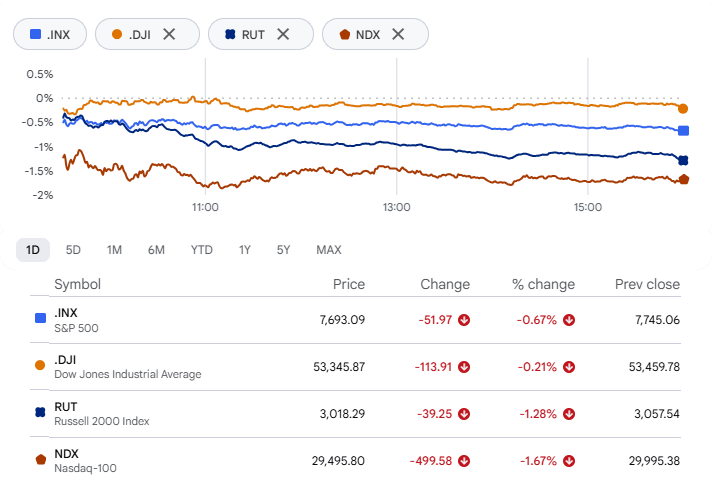The height and width of the screenshot is (486, 715).
Task: Click the orange circle icon in .DJI chip
Action: [117, 34]
